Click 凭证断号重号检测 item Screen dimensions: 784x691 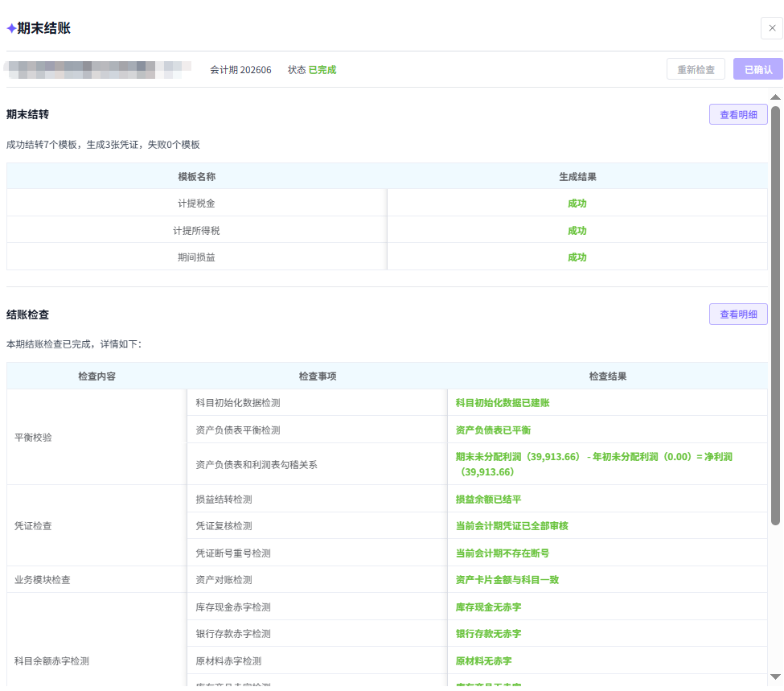(233, 553)
